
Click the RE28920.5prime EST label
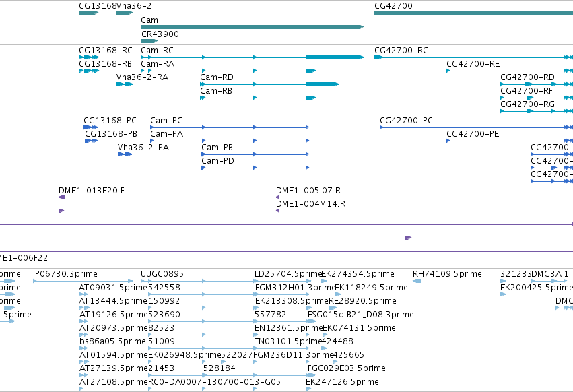click(x=362, y=301)
